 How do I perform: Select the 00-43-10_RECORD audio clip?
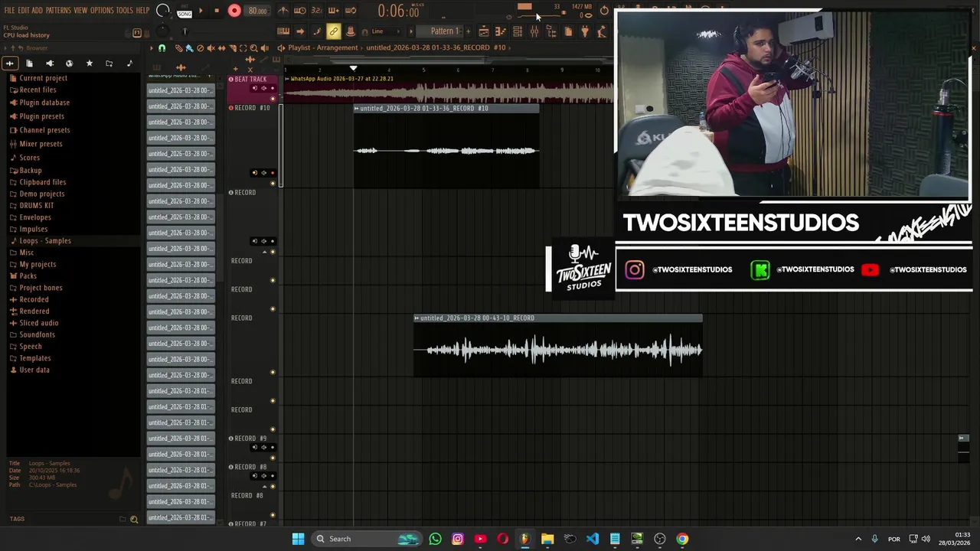click(x=557, y=345)
